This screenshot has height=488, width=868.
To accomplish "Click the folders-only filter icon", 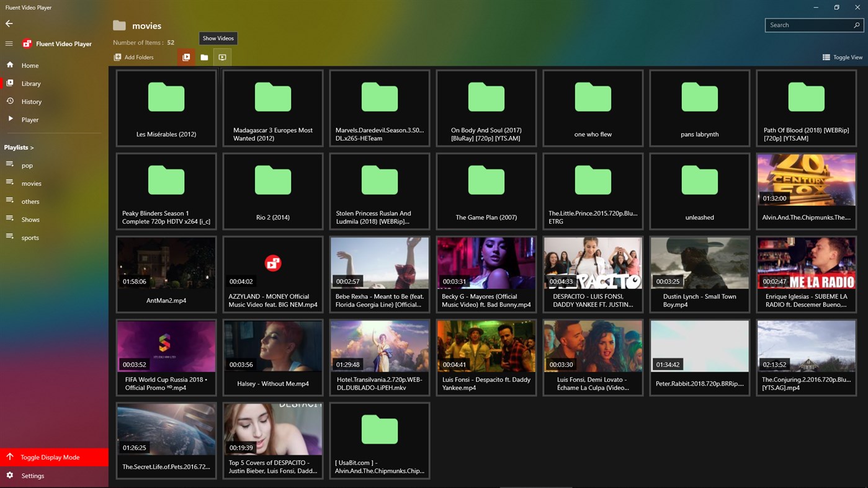I will (x=204, y=56).
